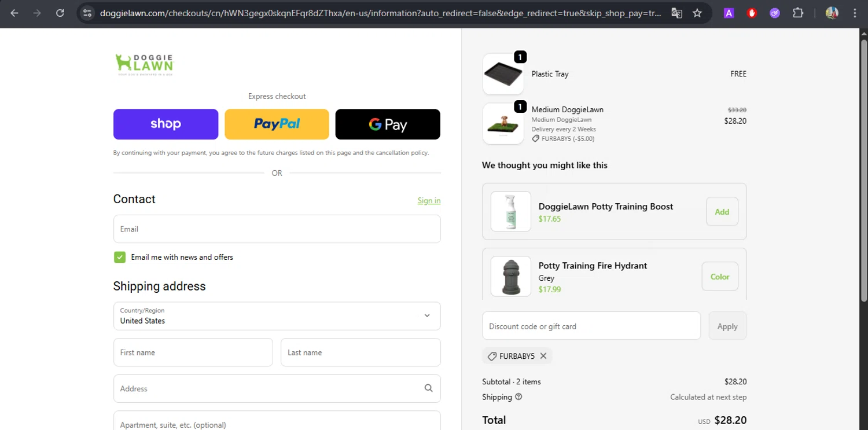The image size is (868, 430).
Task: Open the purple 'A' browser extension
Action: pos(729,13)
